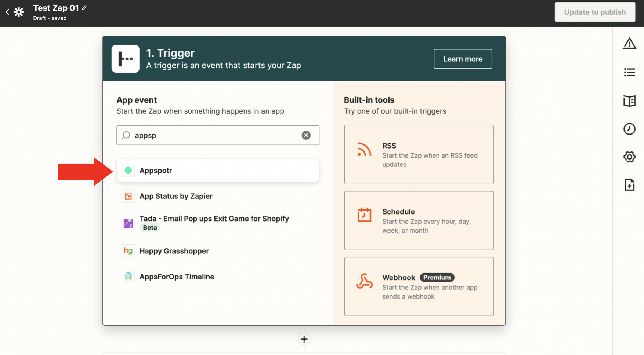Image resolution: width=644 pixels, height=355 pixels.
Task: Click the RSS feed icon
Action: tap(364, 150)
